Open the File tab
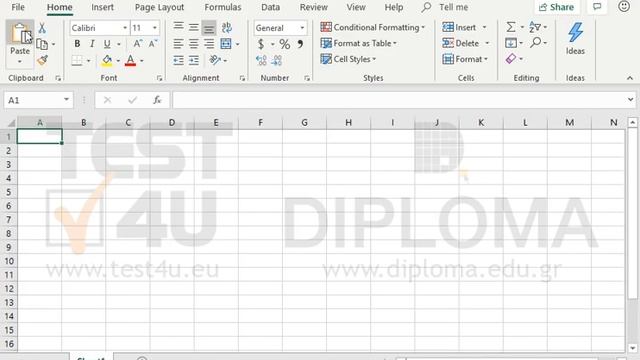This screenshot has width=640, height=360. coord(18,7)
